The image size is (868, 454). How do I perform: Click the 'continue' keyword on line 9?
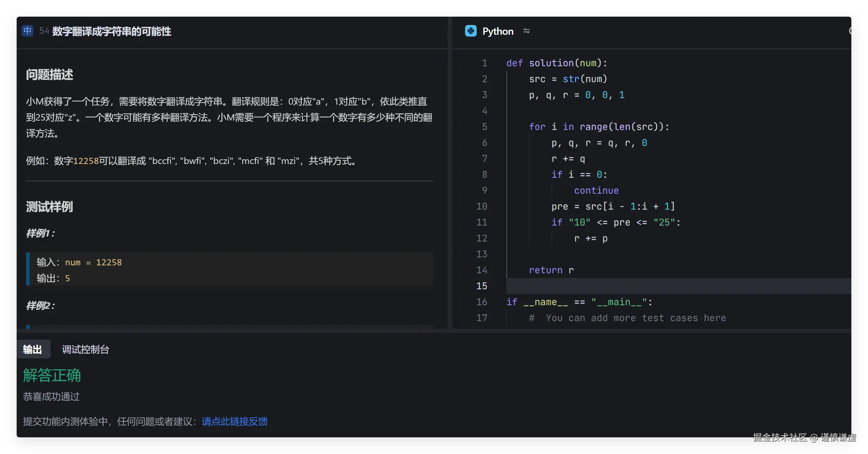tap(596, 190)
